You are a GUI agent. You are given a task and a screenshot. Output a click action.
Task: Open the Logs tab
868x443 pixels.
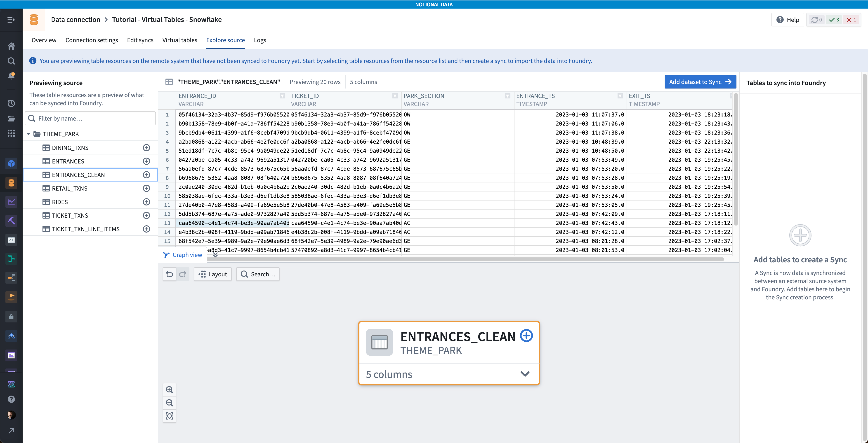click(x=260, y=40)
